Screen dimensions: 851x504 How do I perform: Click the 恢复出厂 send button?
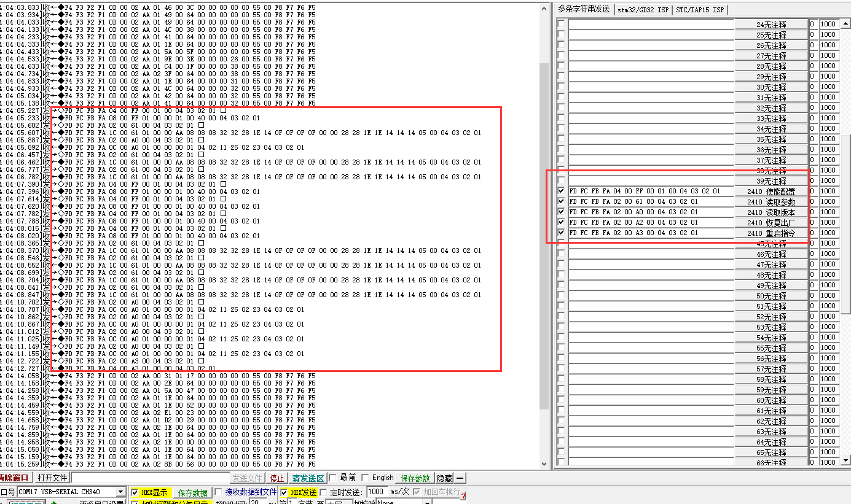(771, 222)
